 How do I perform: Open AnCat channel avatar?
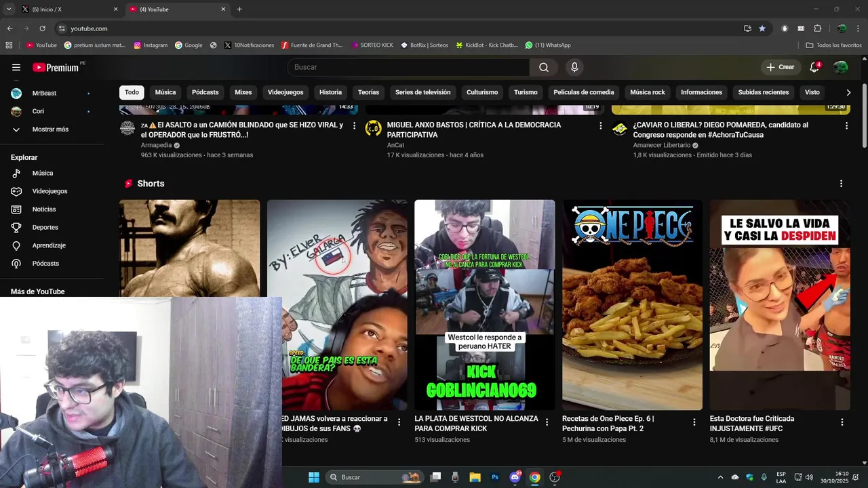pos(374,128)
